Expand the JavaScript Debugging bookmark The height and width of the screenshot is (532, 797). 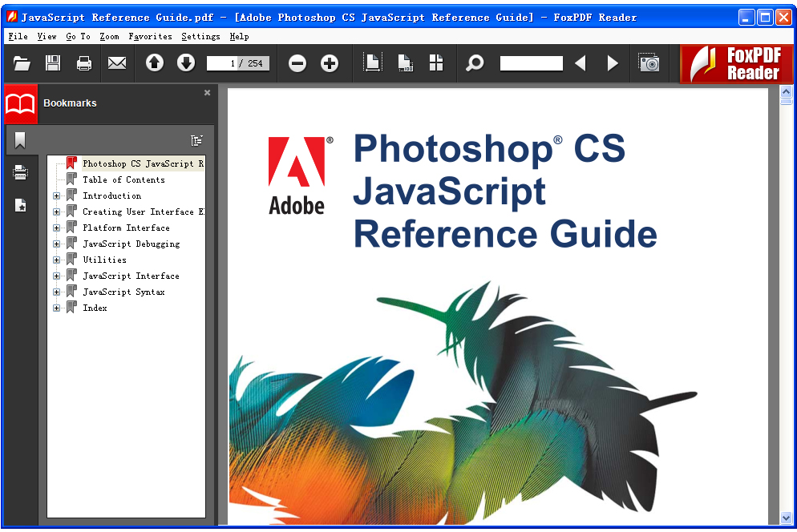click(x=55, y=244)
